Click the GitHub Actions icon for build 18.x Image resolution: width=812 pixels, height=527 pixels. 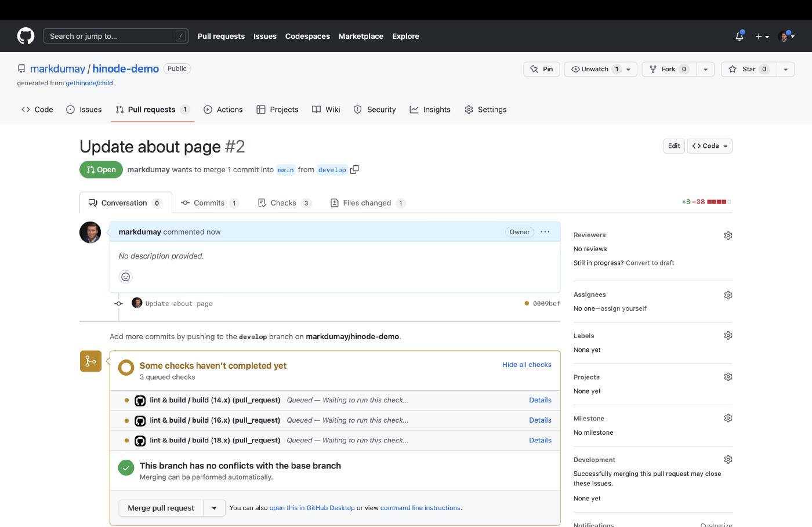point(140,441)
